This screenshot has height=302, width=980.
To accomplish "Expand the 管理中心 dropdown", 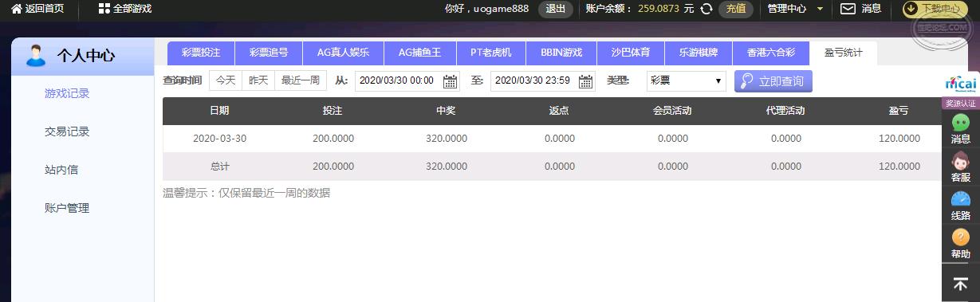I will (x=821, y=9).
